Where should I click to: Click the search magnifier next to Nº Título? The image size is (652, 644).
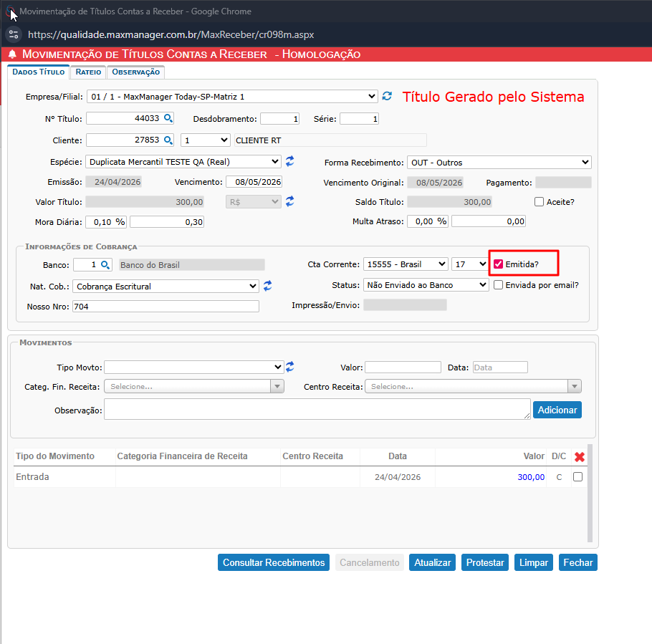coord(168,119)
